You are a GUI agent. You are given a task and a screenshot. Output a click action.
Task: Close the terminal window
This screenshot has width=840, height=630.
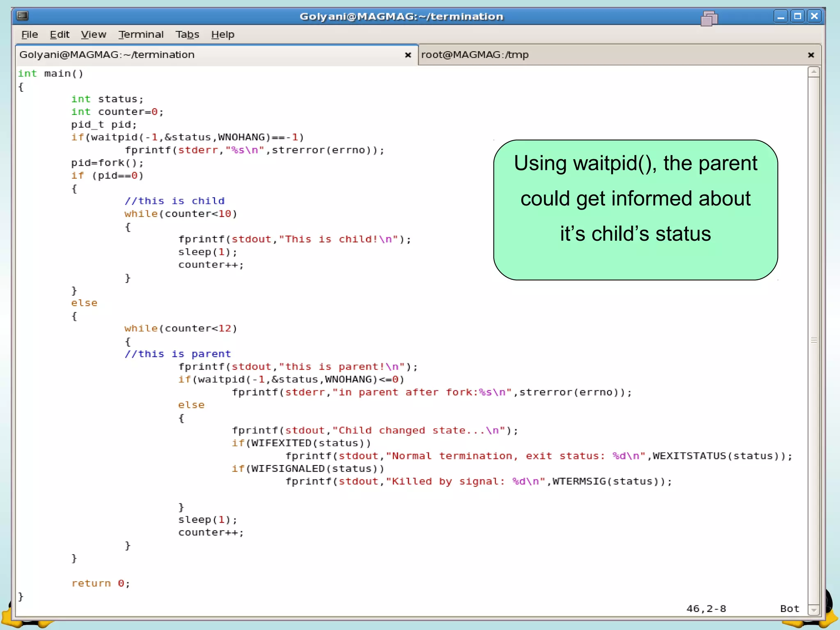coord(815,16)
